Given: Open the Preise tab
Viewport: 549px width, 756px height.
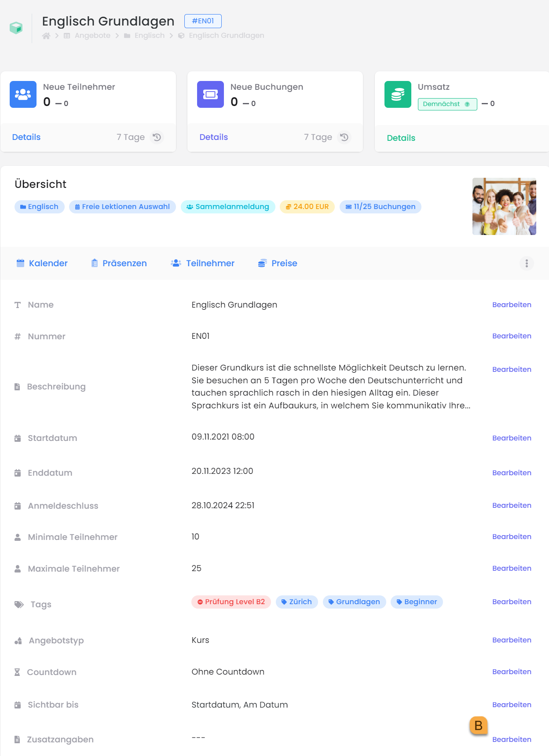Looking at the screenshot, I should click(x=278, y=263).
